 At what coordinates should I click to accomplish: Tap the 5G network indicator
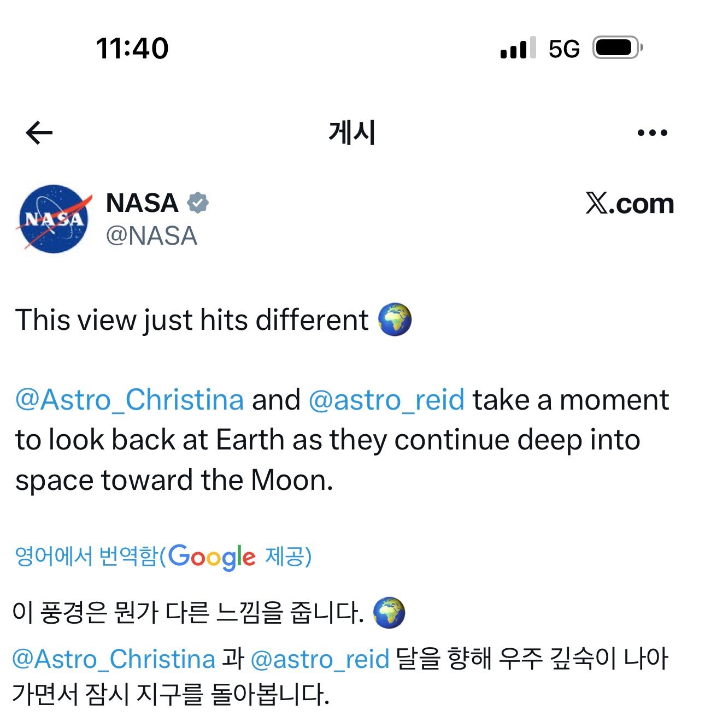(564, 49)
